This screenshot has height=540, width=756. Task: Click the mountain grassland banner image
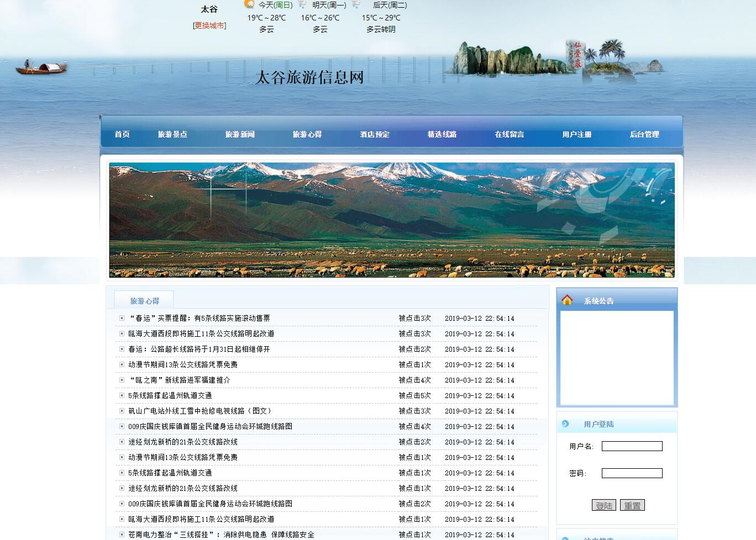[392, 219]
